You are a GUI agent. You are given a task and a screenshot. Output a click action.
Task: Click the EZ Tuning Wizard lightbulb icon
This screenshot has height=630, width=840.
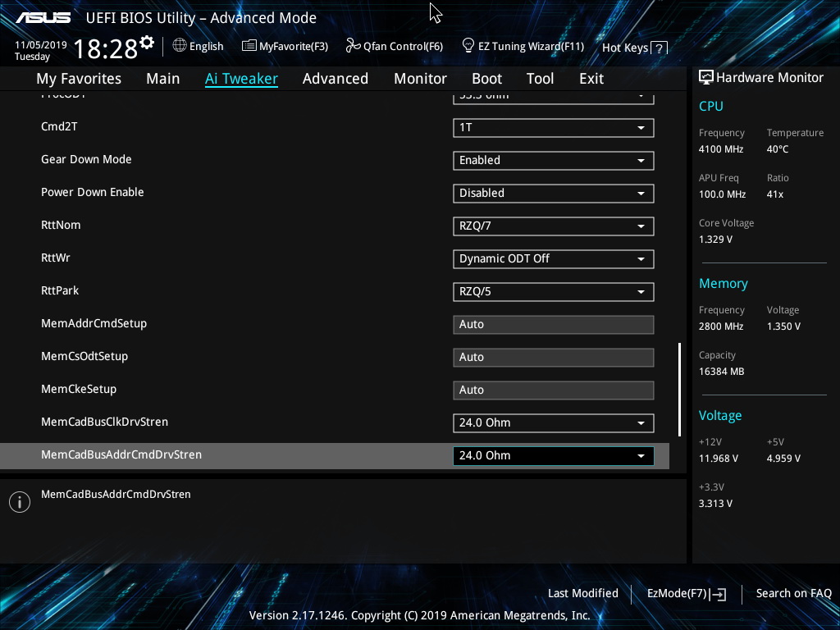(468, 46)
